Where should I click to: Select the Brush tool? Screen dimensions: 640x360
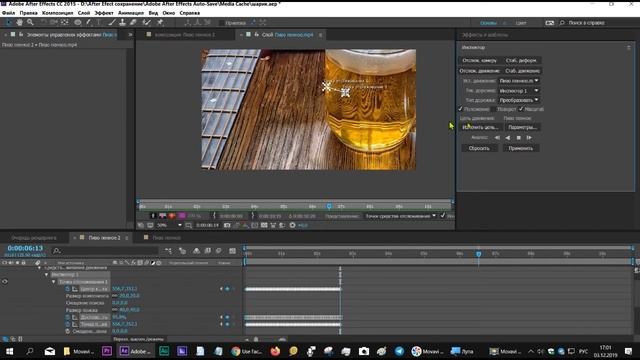click(x=112, y=22)
